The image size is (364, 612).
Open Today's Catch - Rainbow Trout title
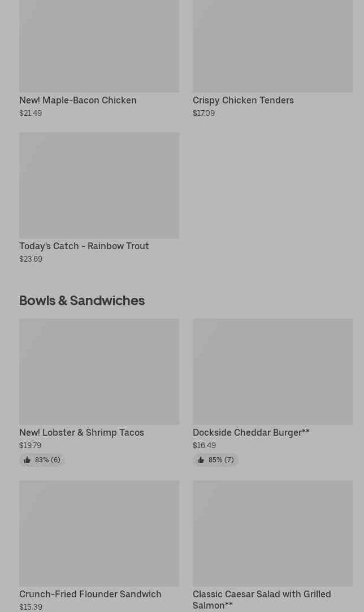pos(84,246)
